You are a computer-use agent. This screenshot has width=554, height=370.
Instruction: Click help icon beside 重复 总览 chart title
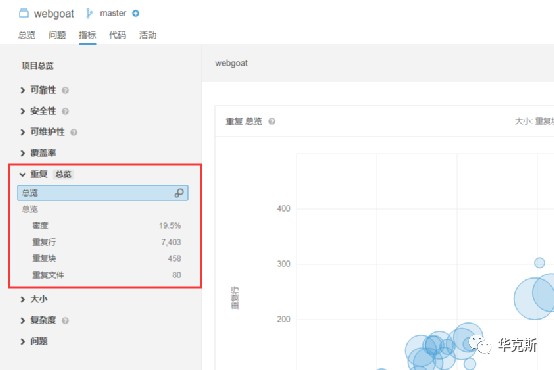[271, 121]
